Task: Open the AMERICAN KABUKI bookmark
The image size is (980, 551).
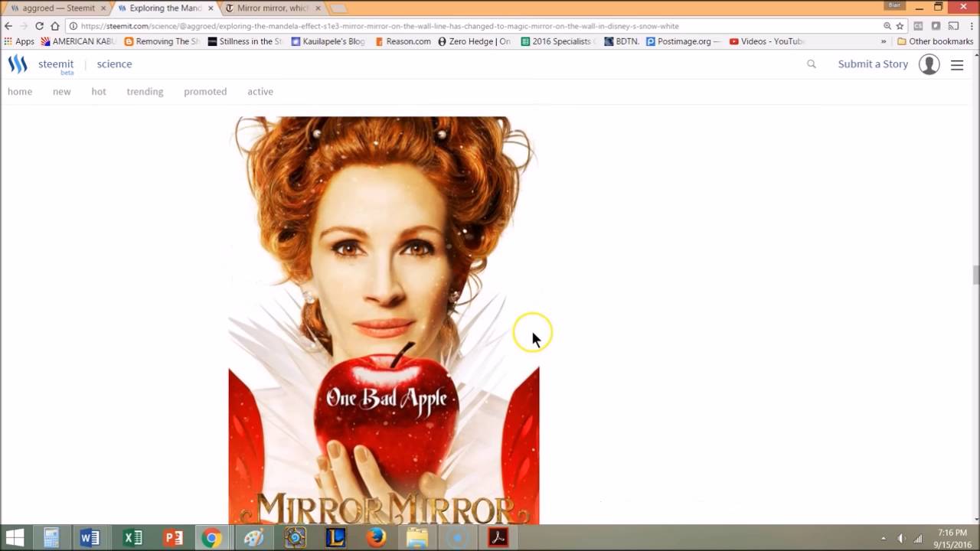Action: tap(79, 41)
